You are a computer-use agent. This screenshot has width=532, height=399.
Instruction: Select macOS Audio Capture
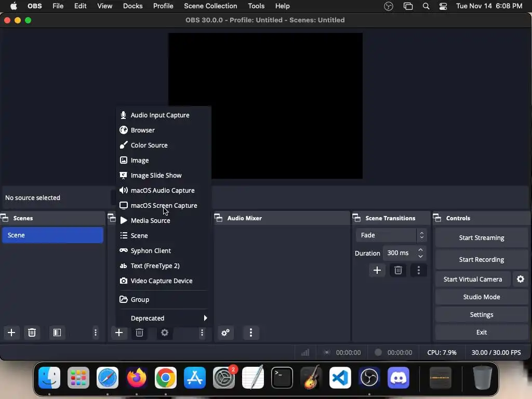(164, 190)
